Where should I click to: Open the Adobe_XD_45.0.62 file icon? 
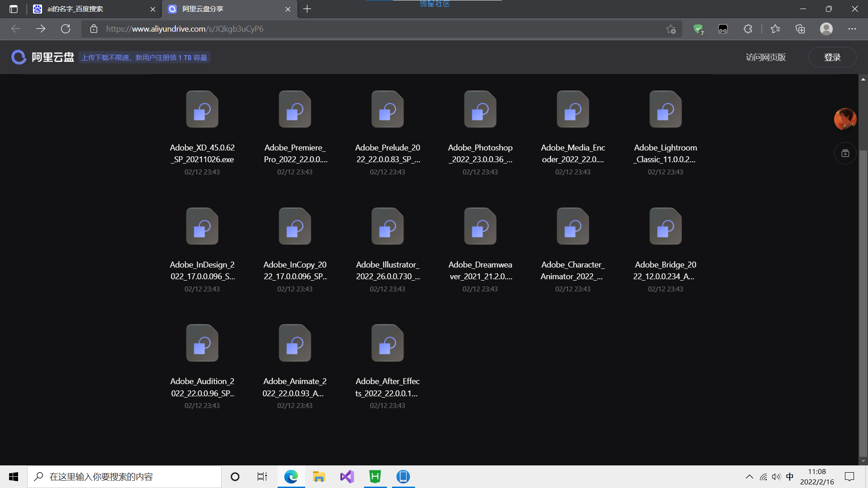click(202, 109)
